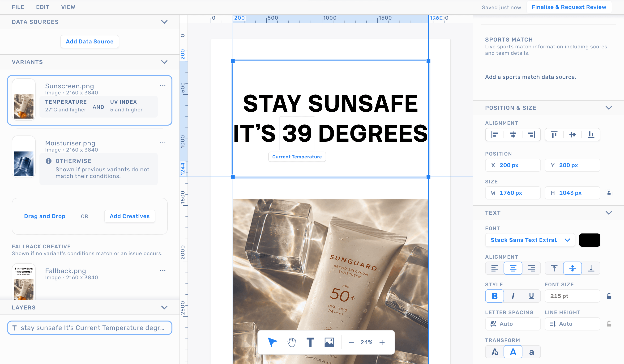Click the Otherwise info icon
The width and height of the screenshot is (624, 364).
coord(48,161)
